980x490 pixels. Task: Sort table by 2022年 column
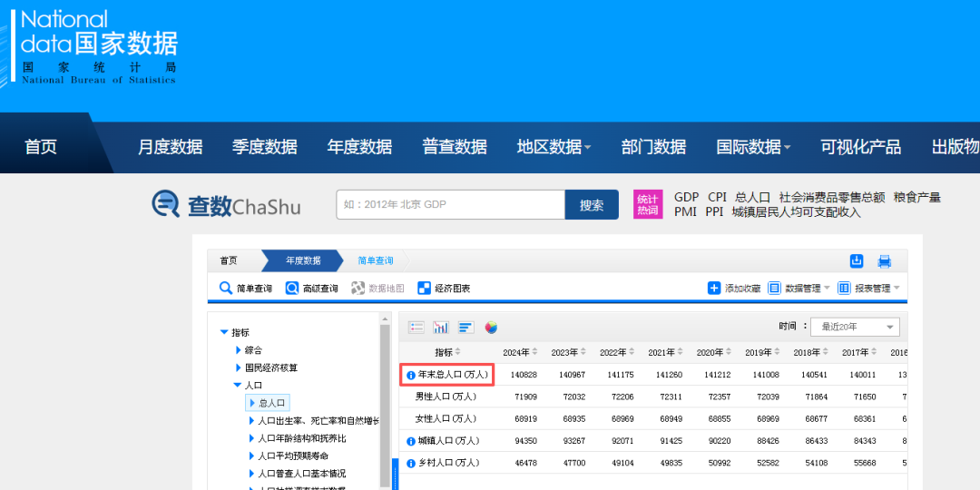click(632, 352)
